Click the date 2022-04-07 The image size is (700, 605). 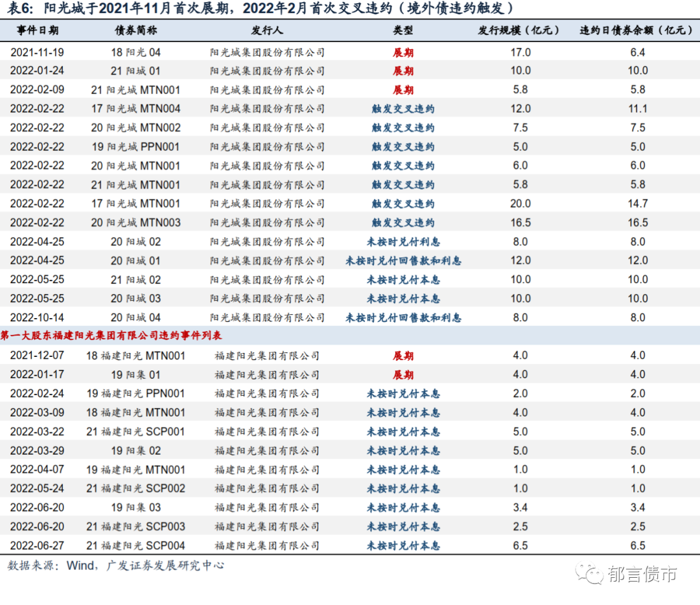[37, 470]
